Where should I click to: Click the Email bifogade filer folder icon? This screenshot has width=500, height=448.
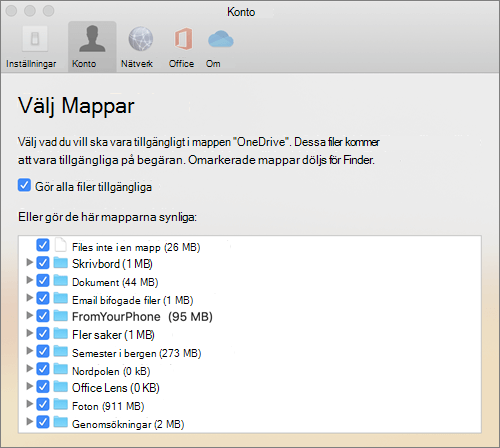(61, 298)
